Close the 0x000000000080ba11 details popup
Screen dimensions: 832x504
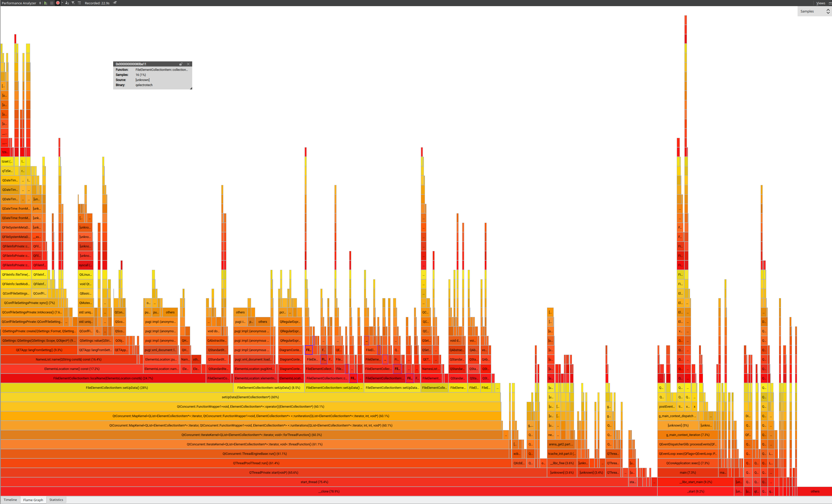pyautogui.click(x=188, y=64)
